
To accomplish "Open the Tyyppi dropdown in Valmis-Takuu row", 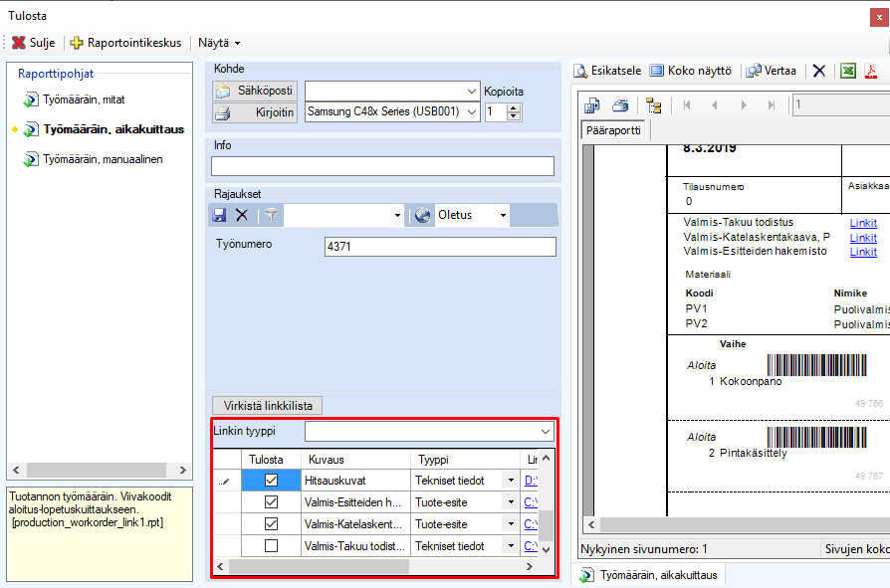I will [511, 546].
